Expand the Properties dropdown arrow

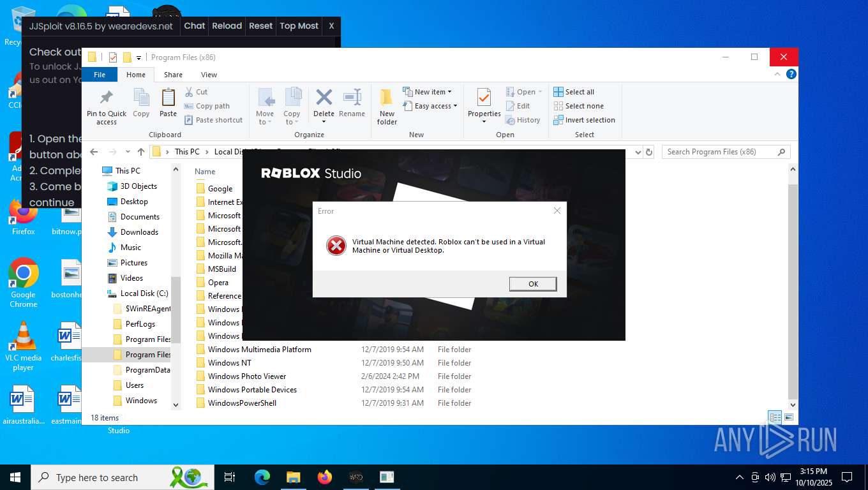click(484, 121)
